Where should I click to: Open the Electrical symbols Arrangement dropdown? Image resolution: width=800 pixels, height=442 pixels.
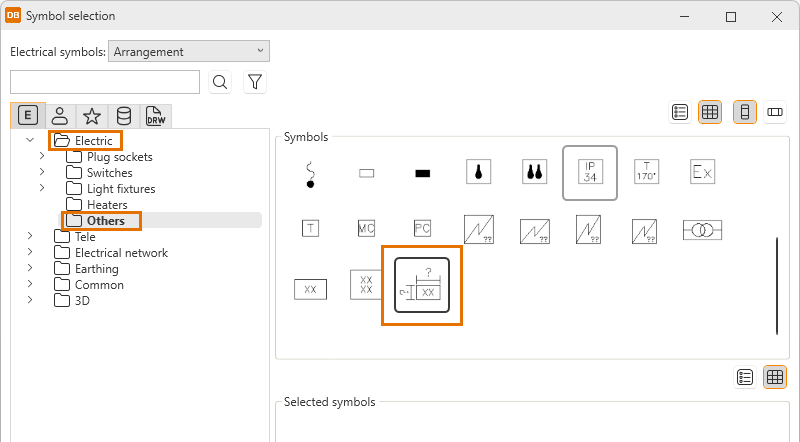[x=189, y=52]
